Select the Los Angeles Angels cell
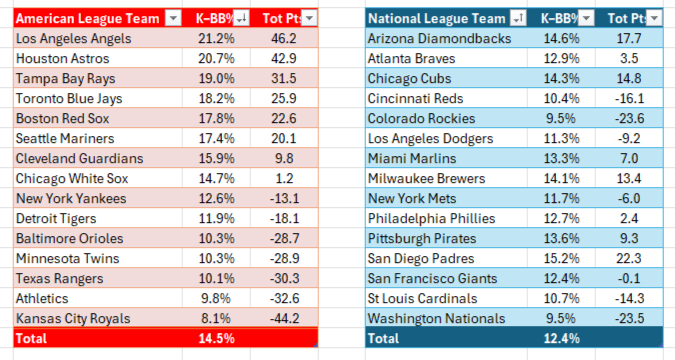Image resolution: width=675 pixels, height=360 pixels. point(98,38)
